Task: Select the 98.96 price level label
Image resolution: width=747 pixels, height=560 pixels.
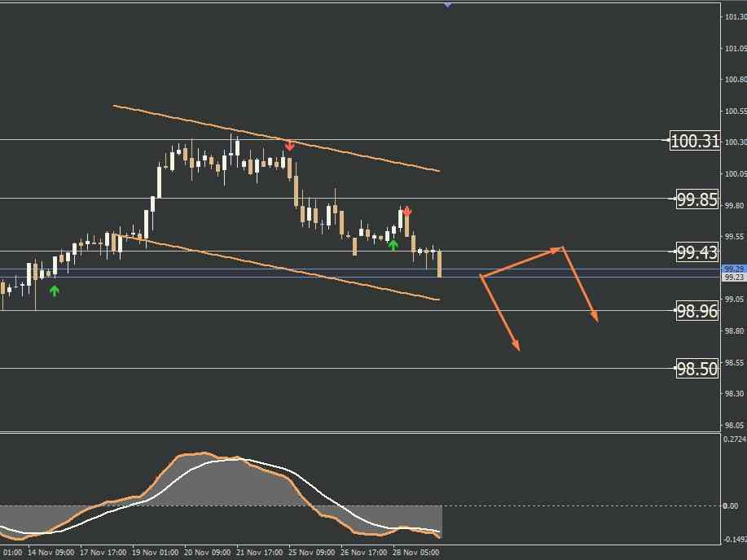Action: (697, 311)
